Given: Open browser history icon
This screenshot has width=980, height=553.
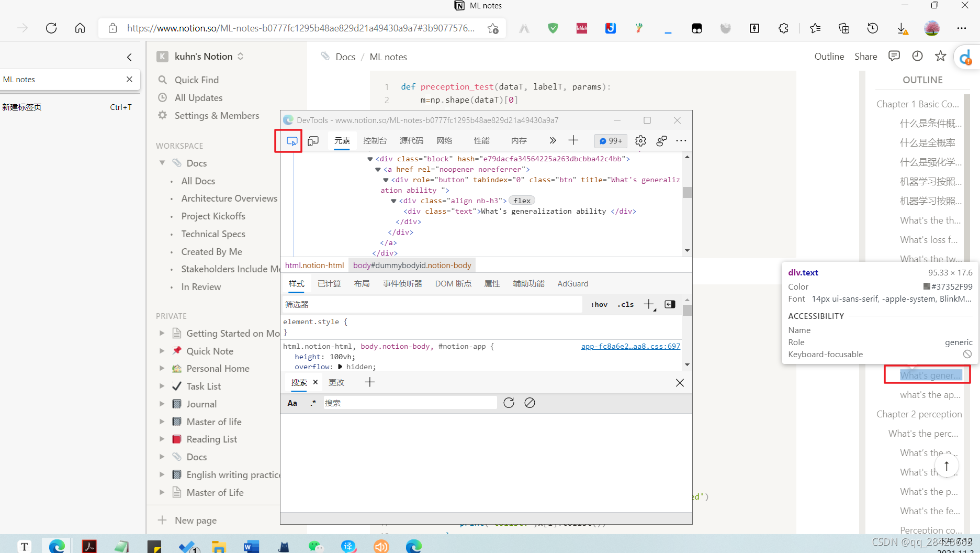Looking at the screenshot, I should tap(873, 28).
